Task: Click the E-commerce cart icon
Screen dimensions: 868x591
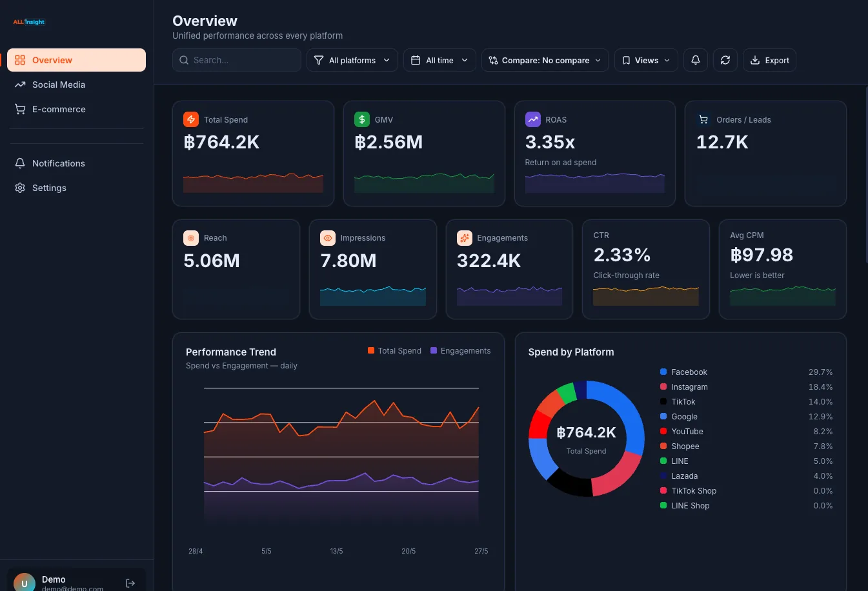Action: click(20, 109)
